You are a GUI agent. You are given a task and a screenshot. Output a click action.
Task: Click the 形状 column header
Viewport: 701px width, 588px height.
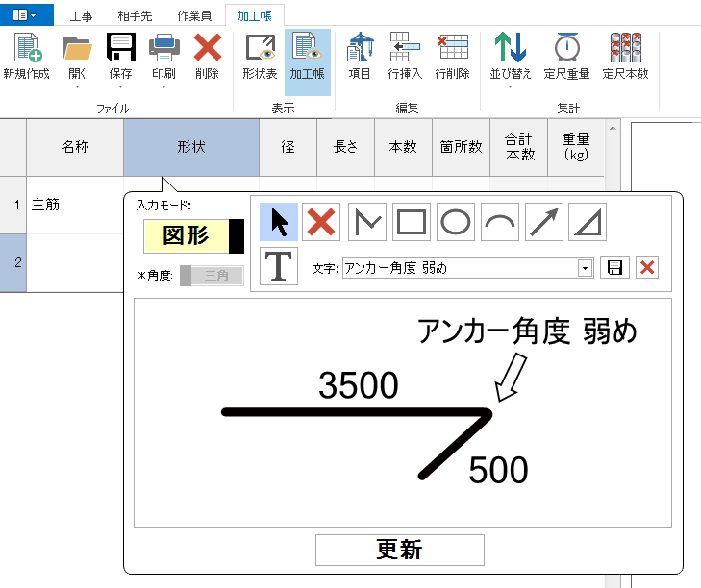[191, 147]
